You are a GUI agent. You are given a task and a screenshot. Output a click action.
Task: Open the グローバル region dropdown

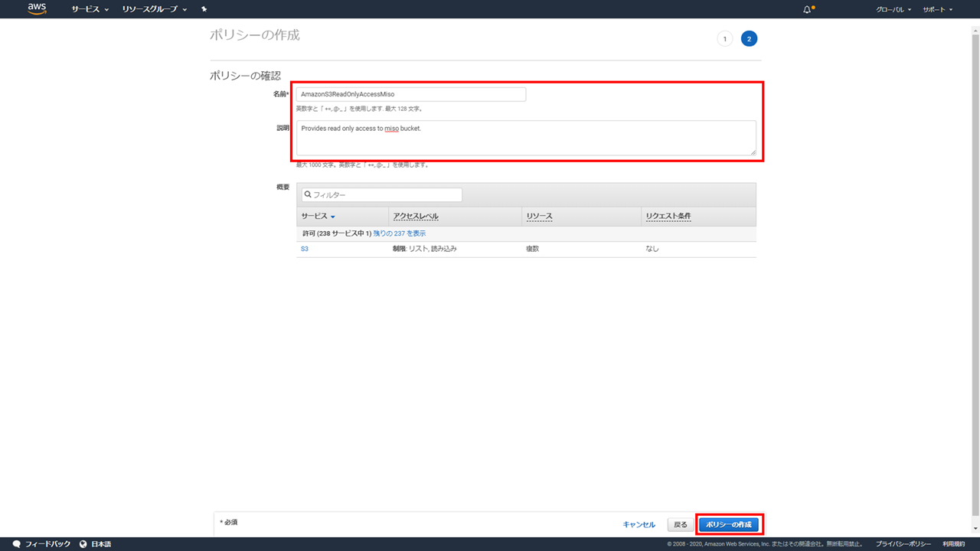point(893,9)
